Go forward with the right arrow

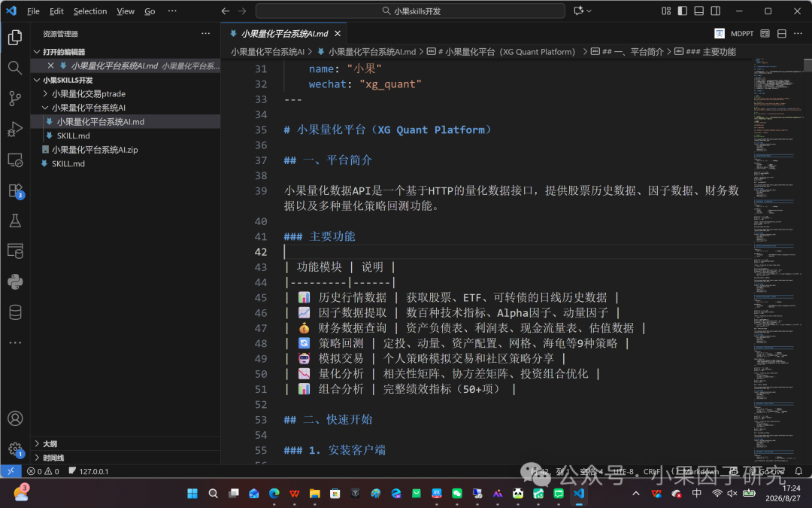(x=242, y=11)
